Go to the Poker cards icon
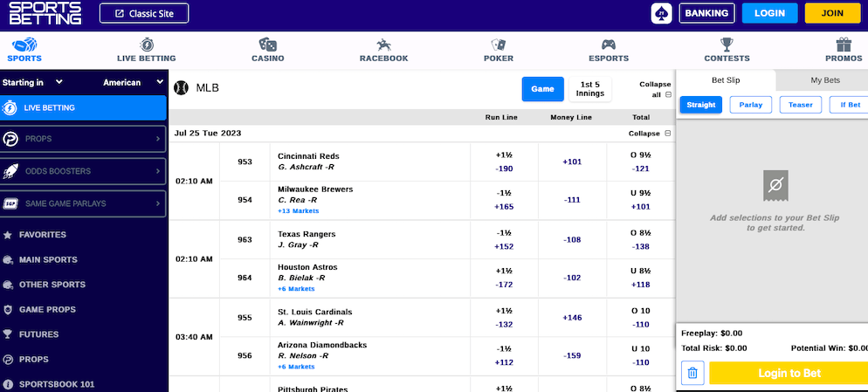 point(499,45)
